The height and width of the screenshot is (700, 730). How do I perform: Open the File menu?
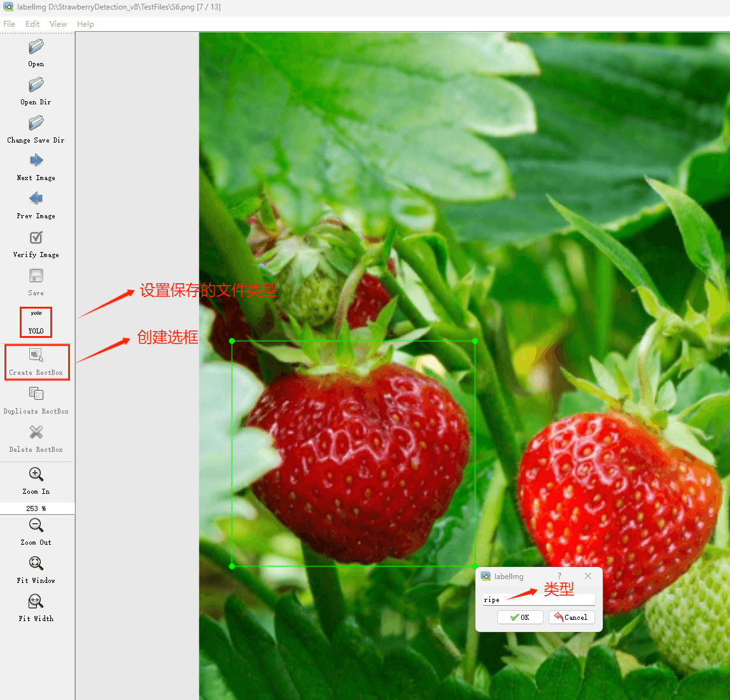10,24
